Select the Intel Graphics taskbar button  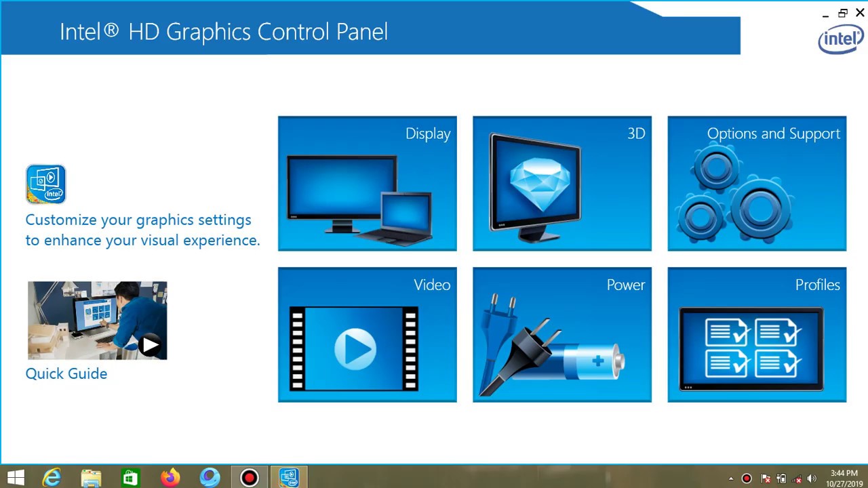[290, 477]
